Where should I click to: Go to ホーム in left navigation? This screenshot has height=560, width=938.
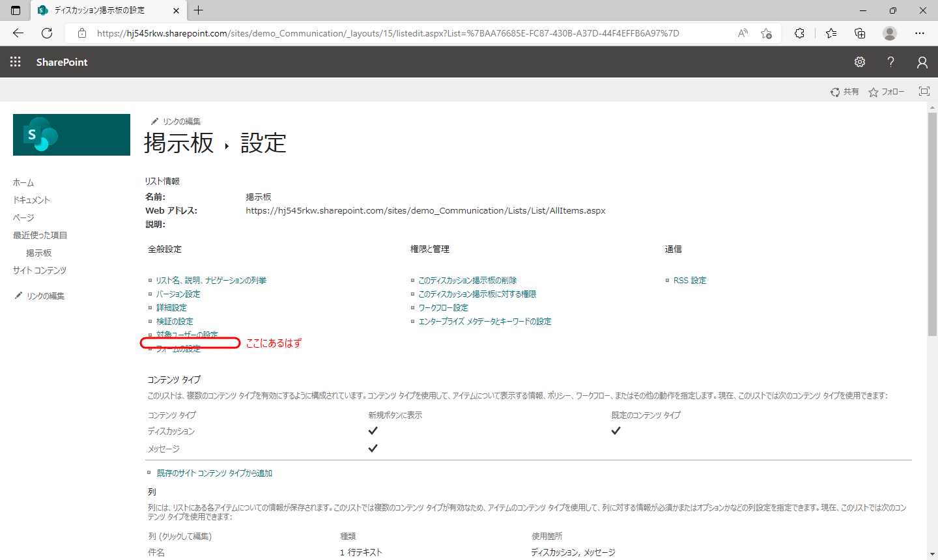pos(23,183)
